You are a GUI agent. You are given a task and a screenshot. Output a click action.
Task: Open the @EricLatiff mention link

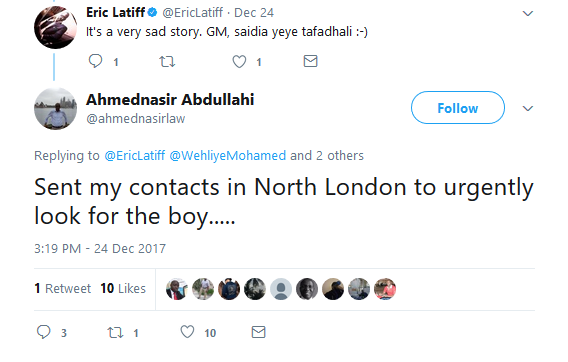135,156
